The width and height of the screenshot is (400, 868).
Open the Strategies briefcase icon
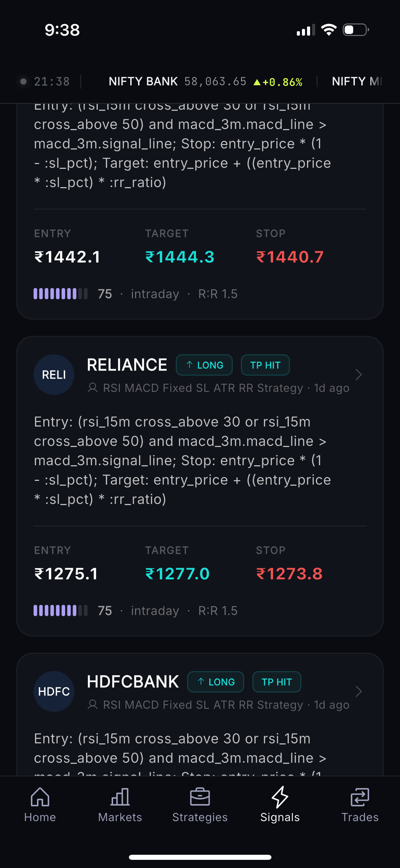(x=200, y=797)
